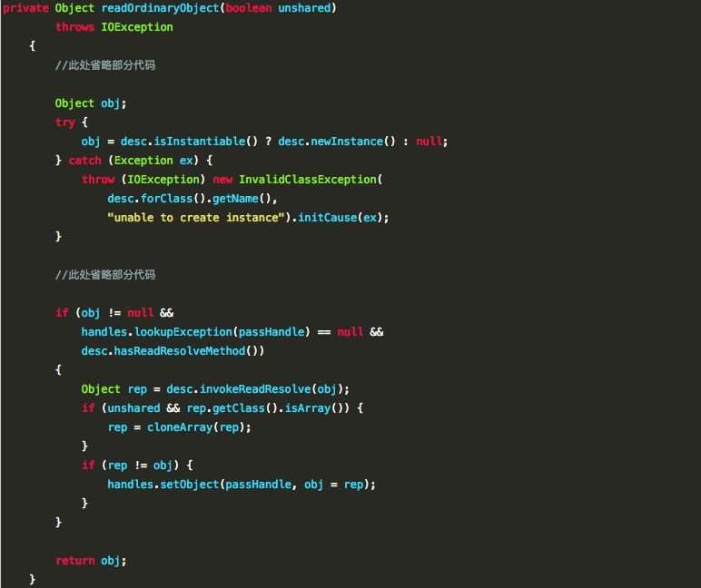The height and width of the screenshot is (588, 701).
Task: Click initCause(ex) call
Action: [338, 218]
